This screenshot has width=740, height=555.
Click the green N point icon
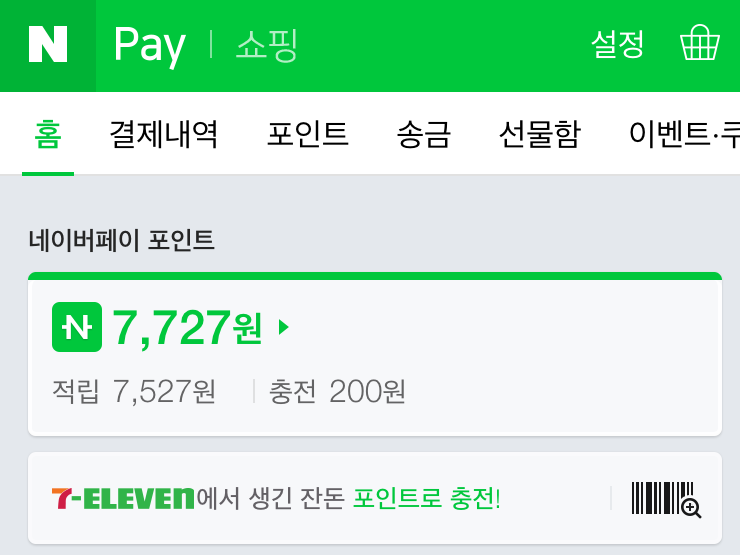pos(77,327)
